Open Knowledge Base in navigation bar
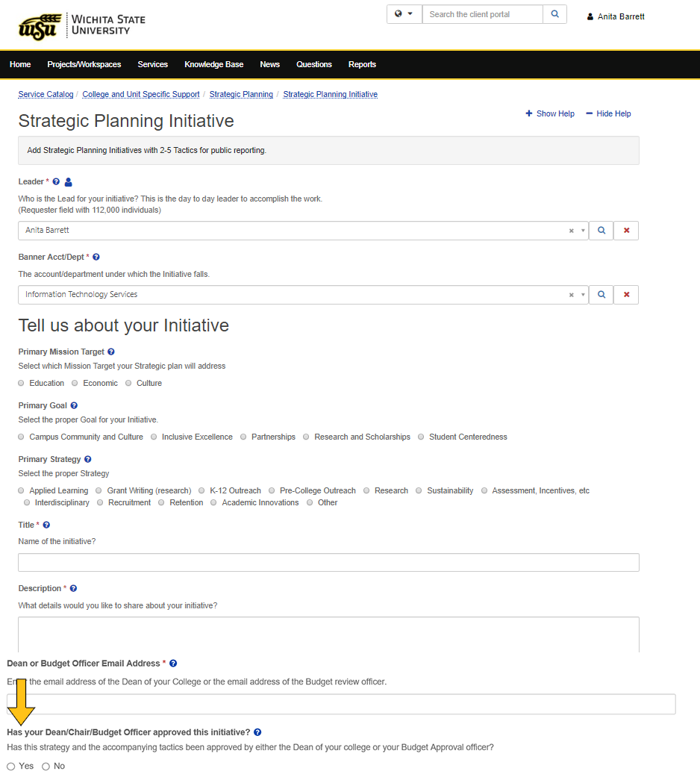 point(214,64)
